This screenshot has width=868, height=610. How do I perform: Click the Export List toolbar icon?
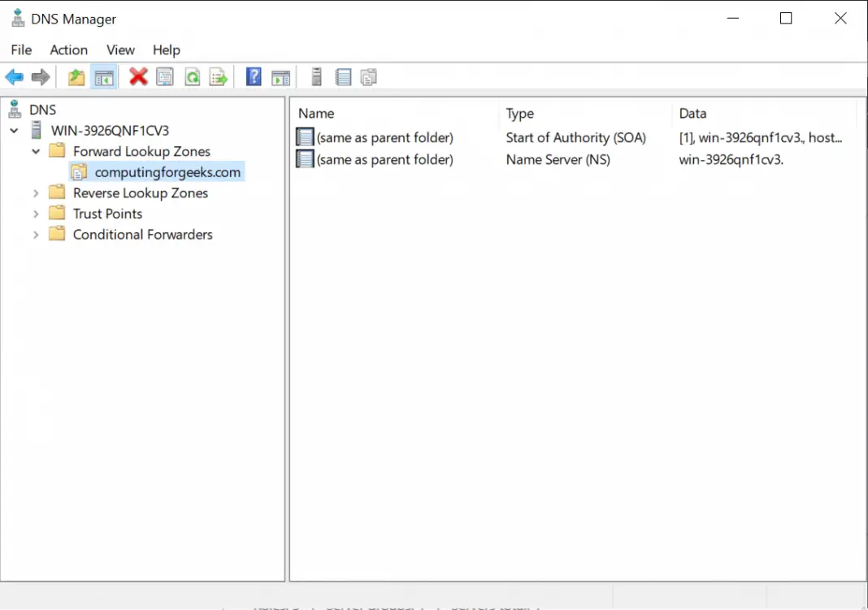point(218,76)
